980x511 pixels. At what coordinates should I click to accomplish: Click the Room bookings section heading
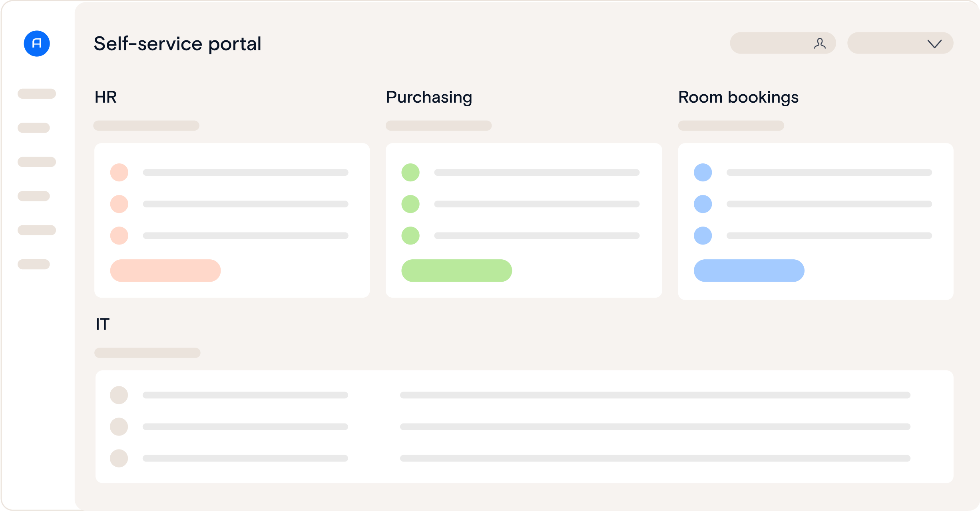[738, 97]
